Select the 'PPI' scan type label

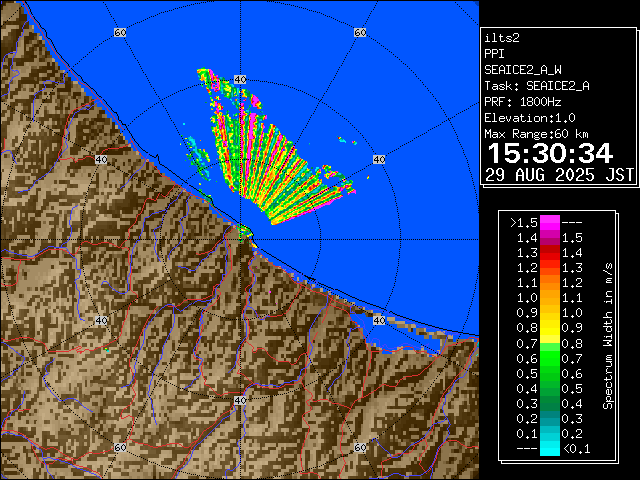pyautogui.click(x=495, y=53)
